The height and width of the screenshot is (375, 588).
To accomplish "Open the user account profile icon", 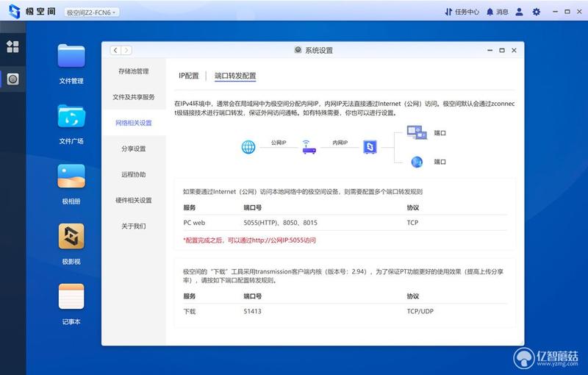I will (x=519, y=12).
